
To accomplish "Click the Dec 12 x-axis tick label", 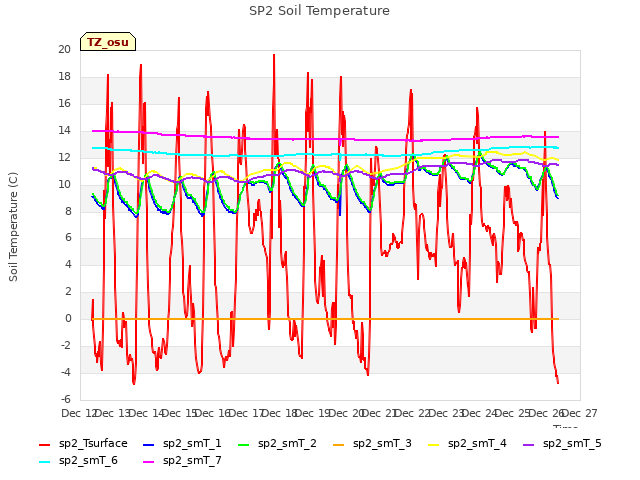I will click(x=79, y=413).
